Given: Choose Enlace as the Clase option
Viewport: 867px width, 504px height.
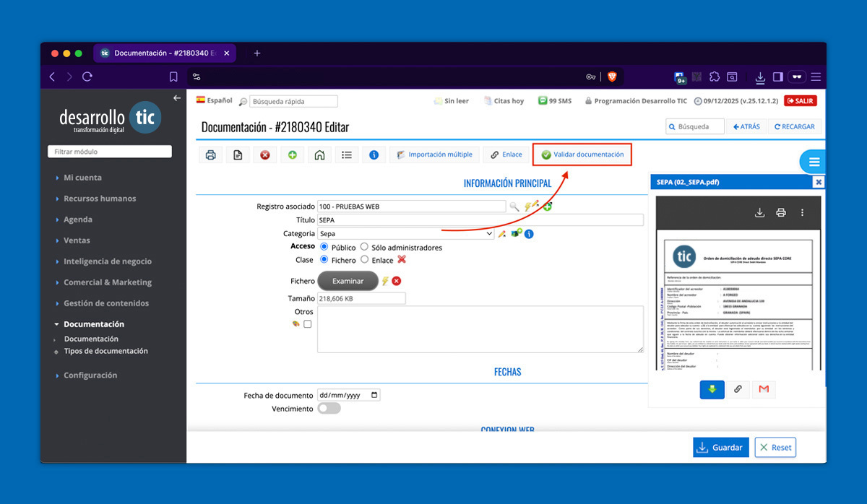Looking at the screenshot, I should point(365,259).
